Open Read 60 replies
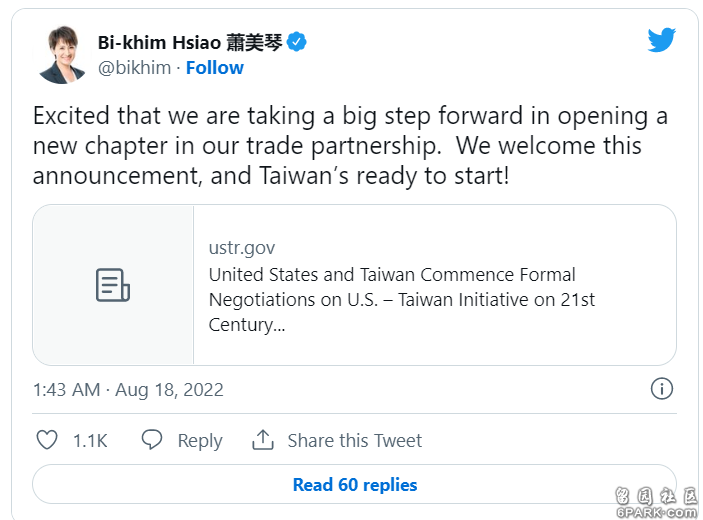The height and width of the screenshot is (520, 703). [354, 485]
